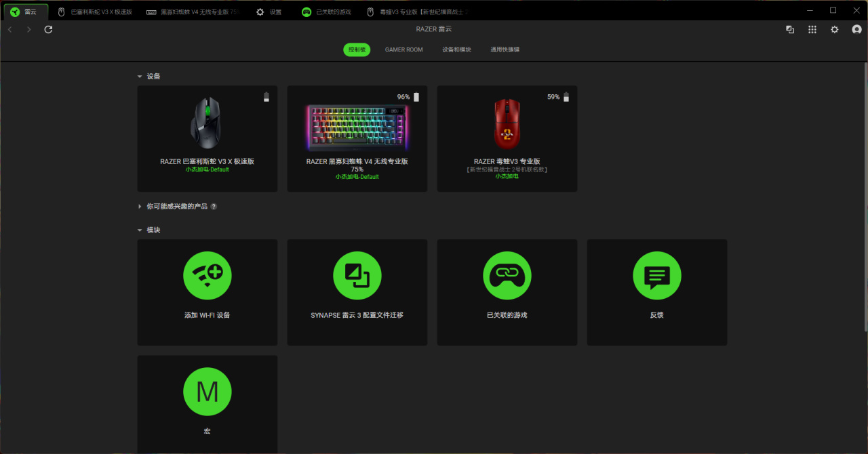Click the 巴塞利斯蛇 V3 X battery icon
Viewport: 868px width, 454px height.
click(x=267, y=97)
